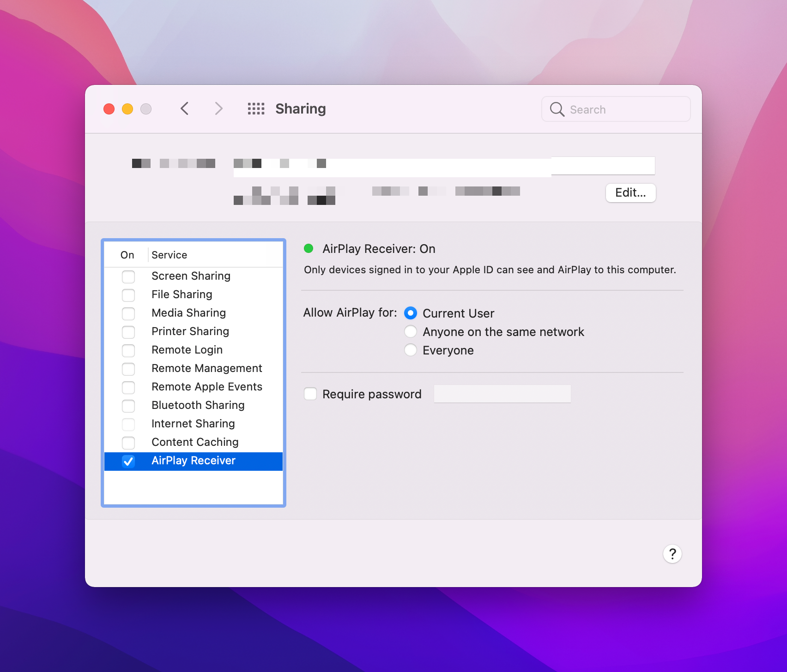Disable Bluetooth Sharing checkbox
The height and width of the screenshot is (672, 787).
(129, 406)
